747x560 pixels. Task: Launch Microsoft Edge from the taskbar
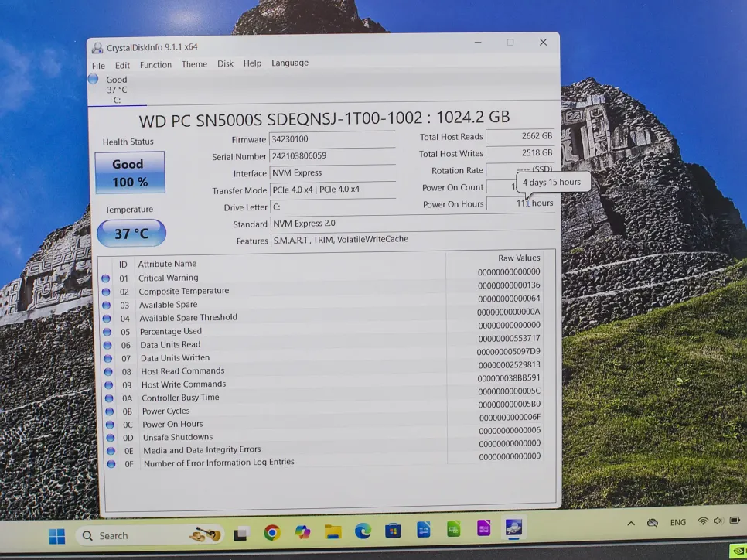pyautogui.click(x=363, y=531)
